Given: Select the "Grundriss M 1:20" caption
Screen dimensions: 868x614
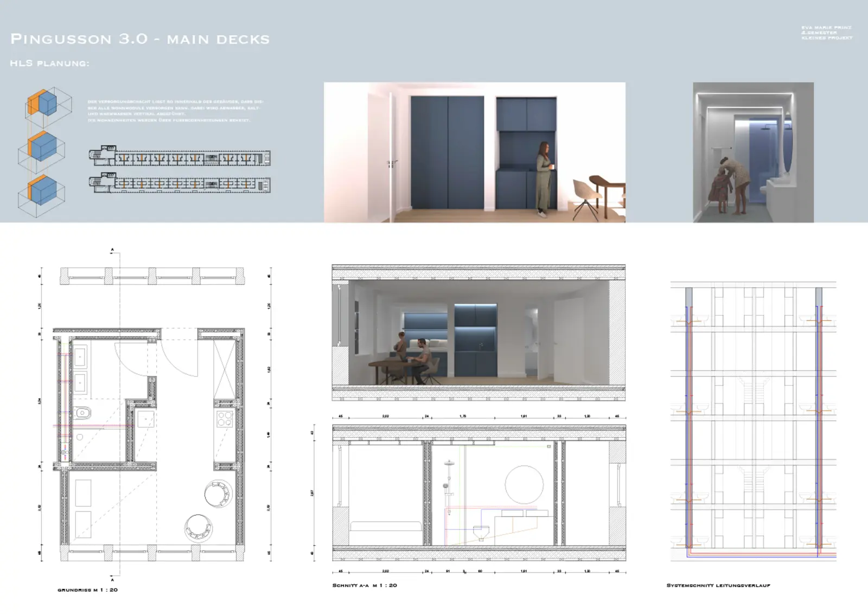Looking at the screenshot, I should pyautogui.click(x=87, y=590).
